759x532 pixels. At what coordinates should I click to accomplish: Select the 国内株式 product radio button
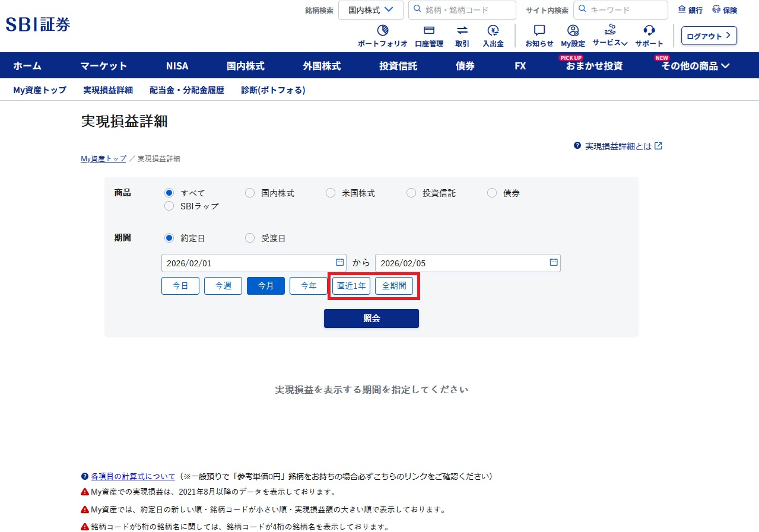tap(250, 193)
